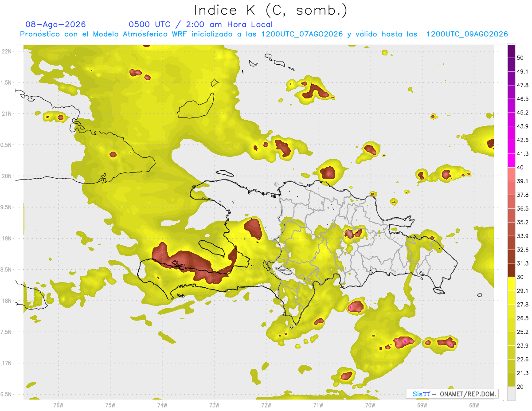532x411 pixels.
Task: Click the '75W' longitude label
Action: pyautogui.click(x=110, y=405)
